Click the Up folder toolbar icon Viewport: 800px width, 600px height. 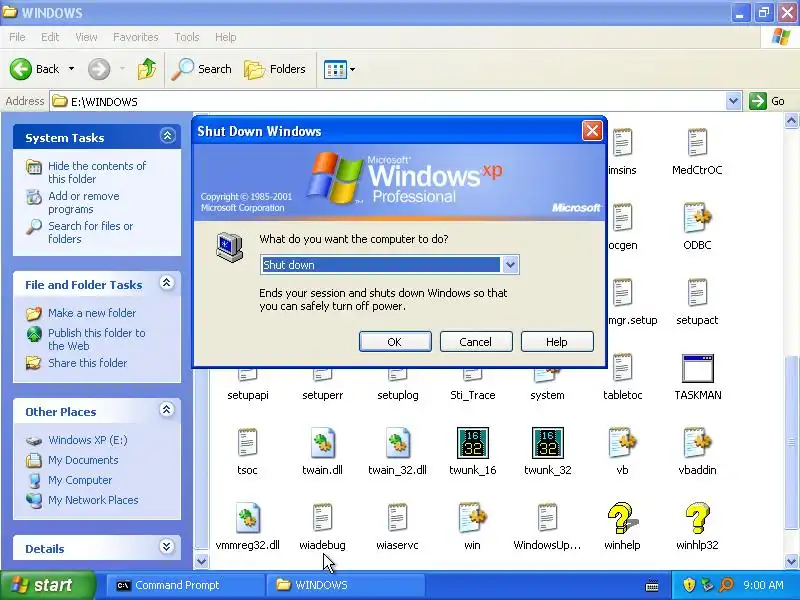tap(147, 69)
